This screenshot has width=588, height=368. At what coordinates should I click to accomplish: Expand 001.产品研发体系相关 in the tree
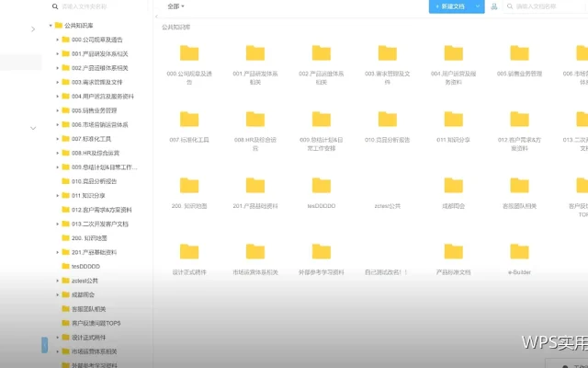click(57, 53)
